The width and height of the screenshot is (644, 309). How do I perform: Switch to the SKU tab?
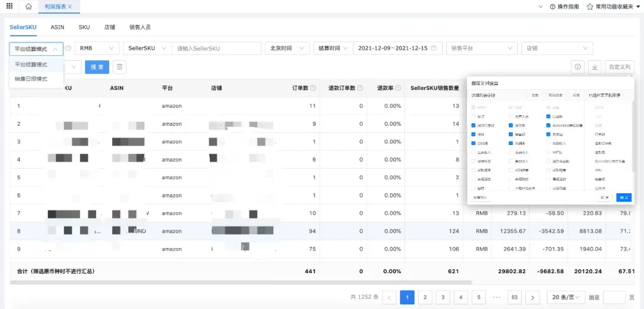(84, 27)
